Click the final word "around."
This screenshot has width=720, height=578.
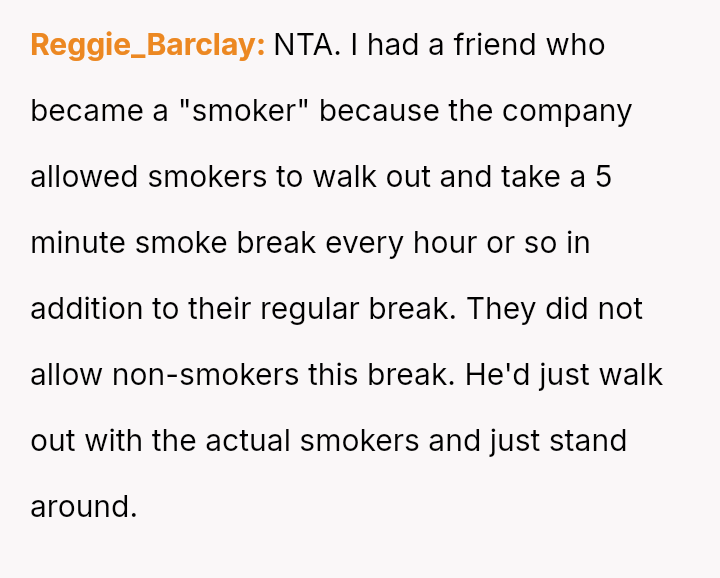pos(84,506)
